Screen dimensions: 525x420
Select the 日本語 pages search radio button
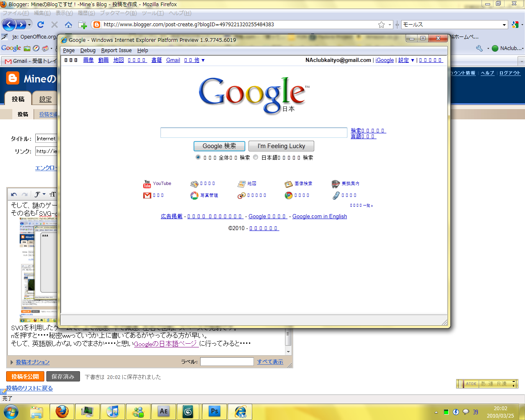[x=256, y=157]
